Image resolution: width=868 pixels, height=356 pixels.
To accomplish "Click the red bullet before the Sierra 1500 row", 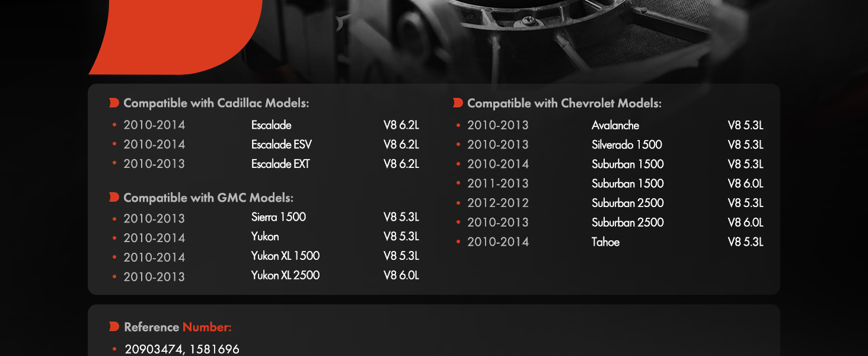I will pos(114,219).
